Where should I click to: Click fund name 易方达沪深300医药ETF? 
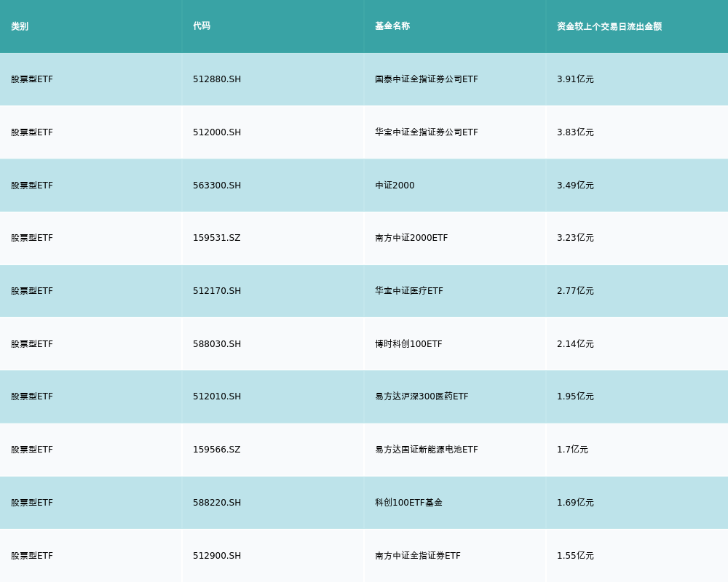[422, 396]
